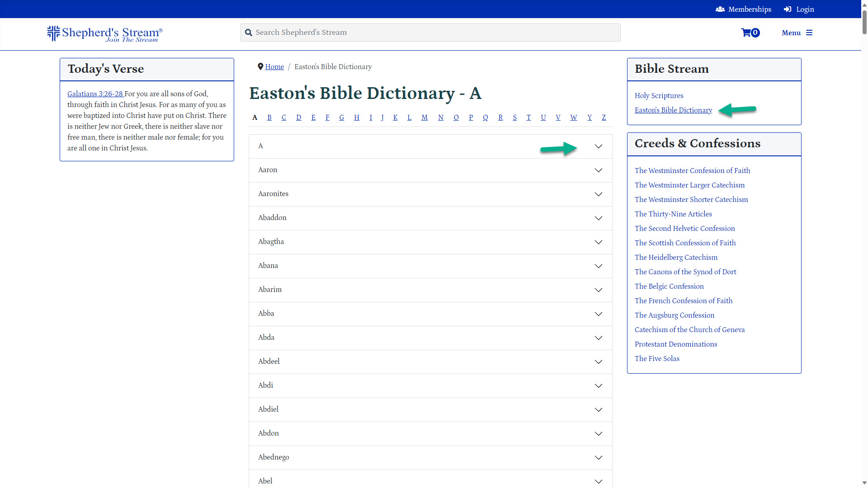Click the search magnifier icon
The height and width of the screenshot is (488, 868).
249,32
